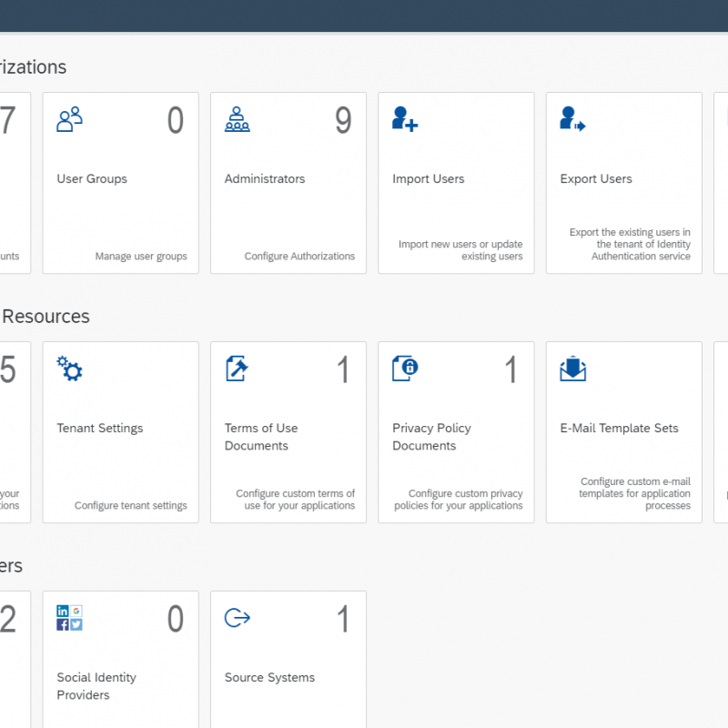Click the Social Identity Providers logos icon

70,618
